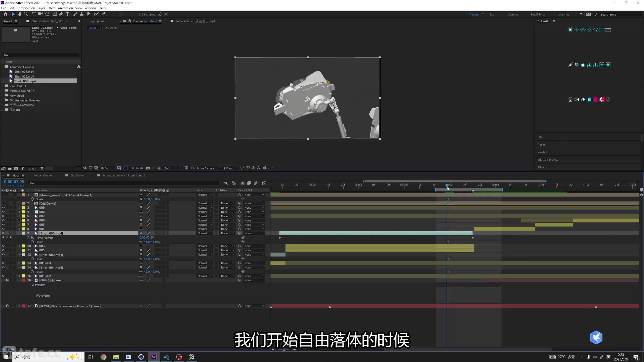This screenshot has height=362, width=644.
Task: Select the Hand tool
Action: pos(20,14)
